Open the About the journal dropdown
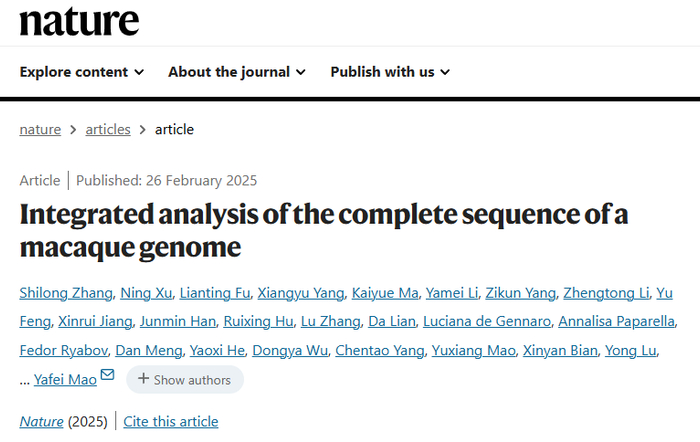This screenshot has height=442, width=700. 237,72
